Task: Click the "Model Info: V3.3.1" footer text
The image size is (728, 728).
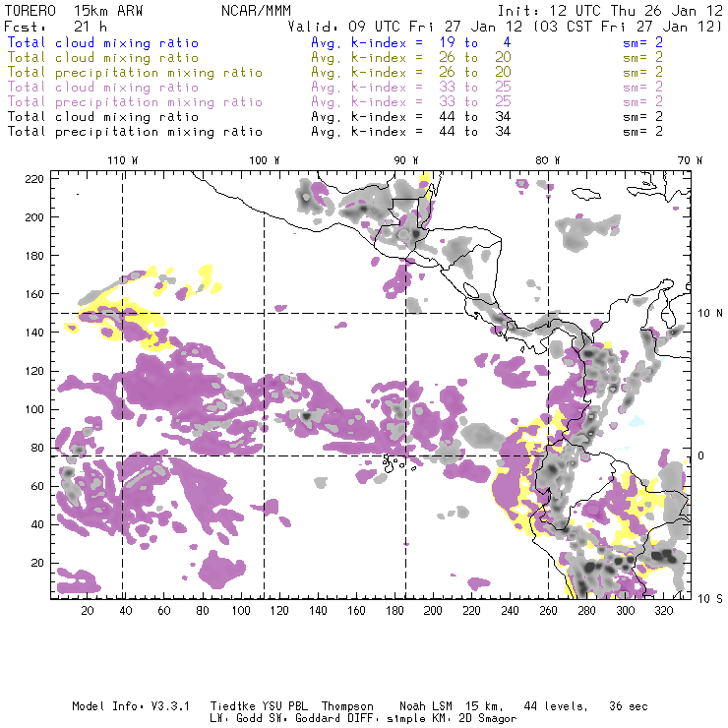Action: (131, 706)
